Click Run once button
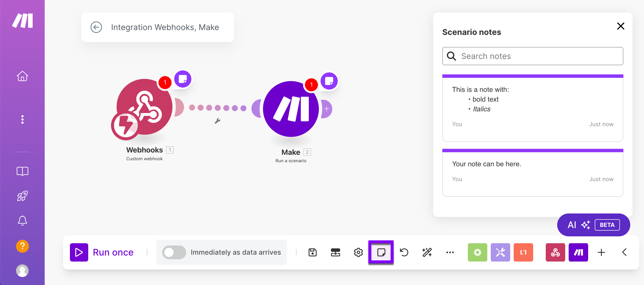The width and height of the screenshot is (644, 285). point(102,252)
